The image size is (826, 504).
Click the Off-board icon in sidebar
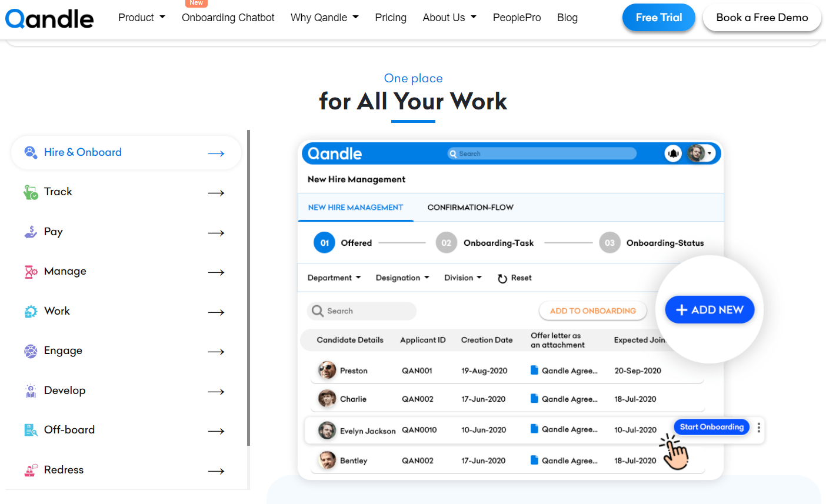pos(31,430)
